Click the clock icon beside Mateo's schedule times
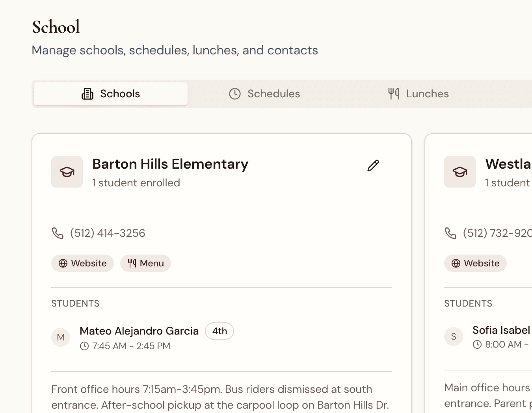The height and width of the screenshot is (413, 532). coord(84,346)
